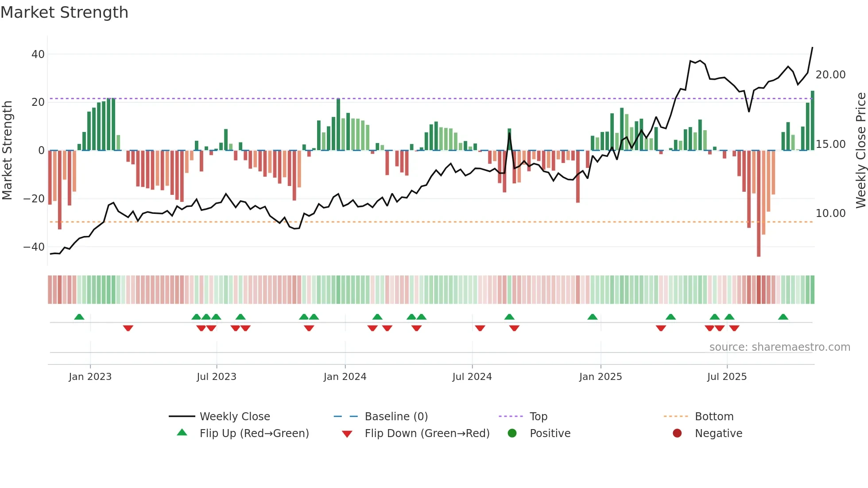Click the Baseline (0) dashed blue legend symbol
The height and width of the screenshot is (488, 868).
click(346, 416)
